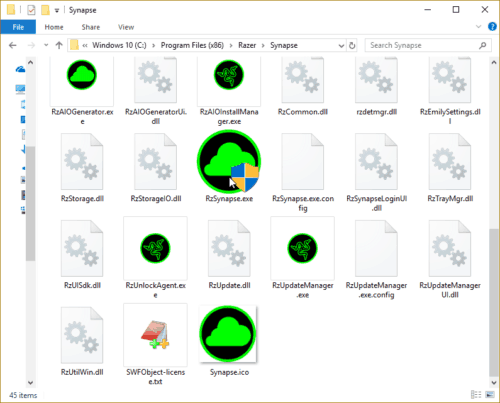
Task: Navigate to Windows 10 (C:) breadcrumb
Action: pos(119,45)
